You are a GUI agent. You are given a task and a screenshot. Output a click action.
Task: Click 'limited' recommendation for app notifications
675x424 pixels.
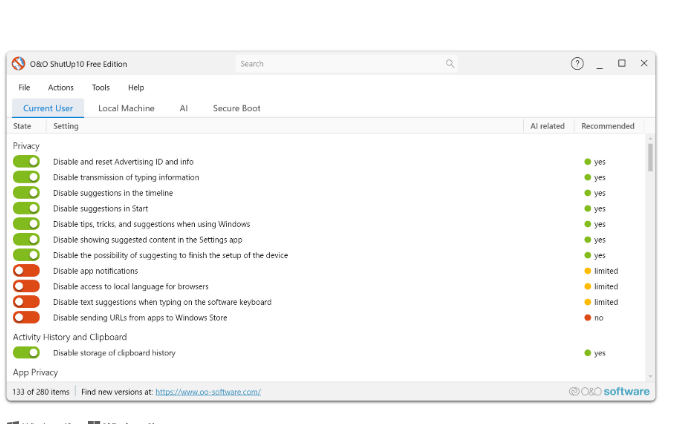point(601,271)
